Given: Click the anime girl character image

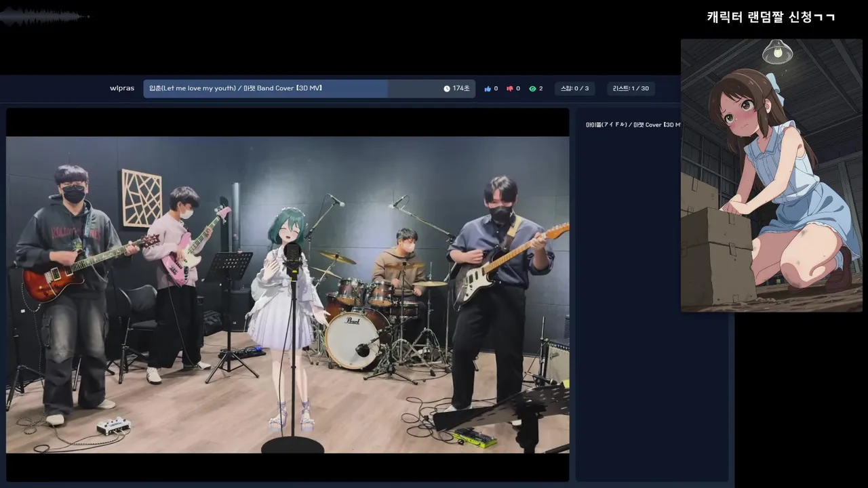Looking at the screenshot, I should point(772,176).
